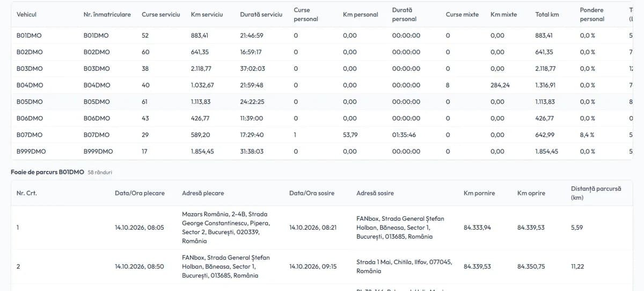Click service duration 31:38:03
Image resolution: width=644 pixels, height=291 pixels.
[x=252, y=152]
